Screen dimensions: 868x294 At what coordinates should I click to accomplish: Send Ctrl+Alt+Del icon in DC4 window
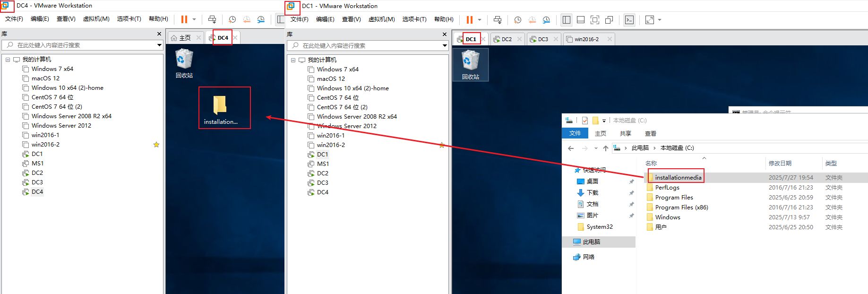(212, 19)
